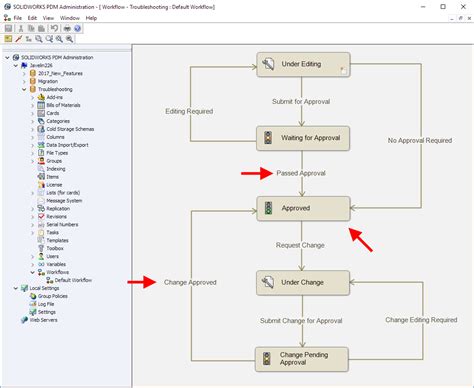474x388 pixels.
Task: Select the red New Transition tool
Action: point(19,39)
